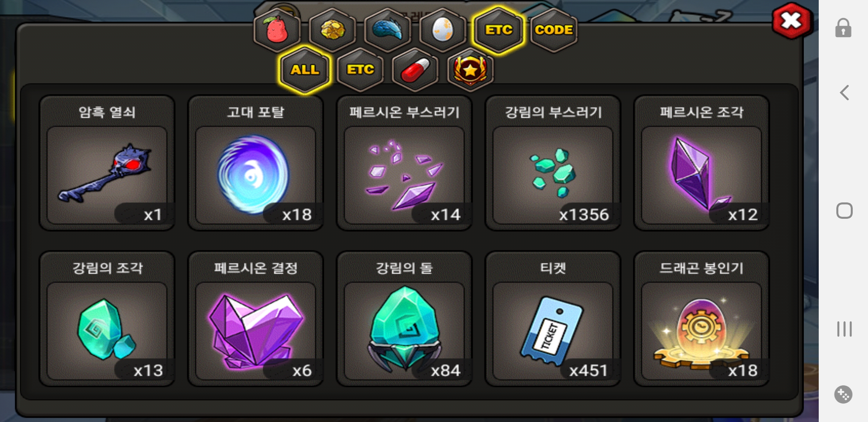Filter items by ETC sub-category
868x422 pixels.
(x=360, y=70)
